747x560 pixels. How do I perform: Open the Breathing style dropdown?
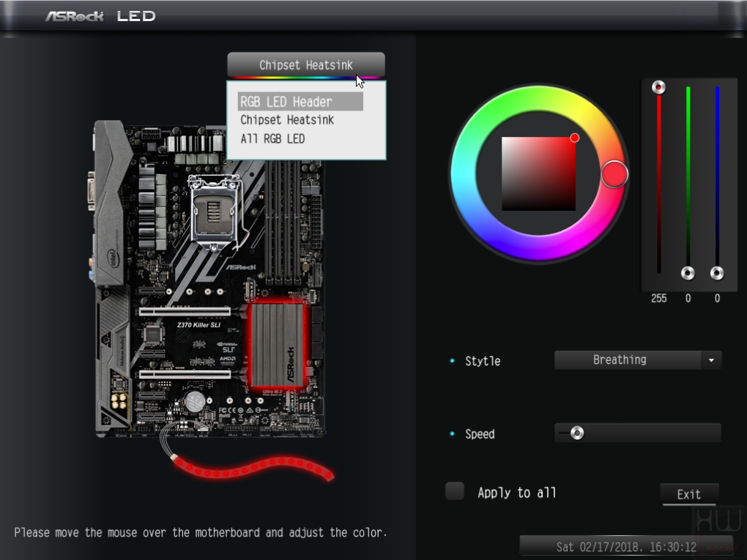637,360
